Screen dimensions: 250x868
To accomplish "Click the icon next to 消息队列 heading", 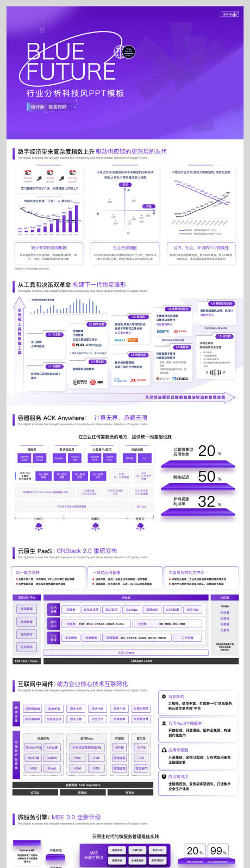I will tap(164, 696).
